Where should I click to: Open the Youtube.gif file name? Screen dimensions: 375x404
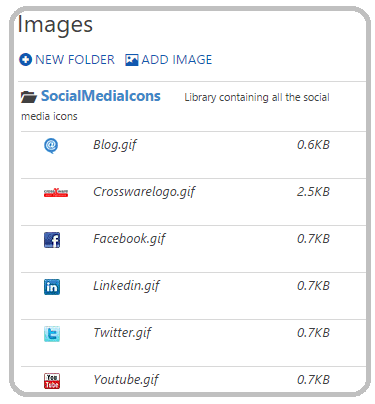[126, 380]
